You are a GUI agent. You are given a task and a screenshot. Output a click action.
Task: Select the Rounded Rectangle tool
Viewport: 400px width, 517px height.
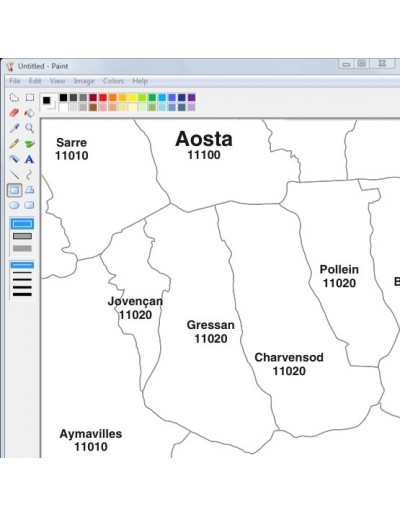30,205
